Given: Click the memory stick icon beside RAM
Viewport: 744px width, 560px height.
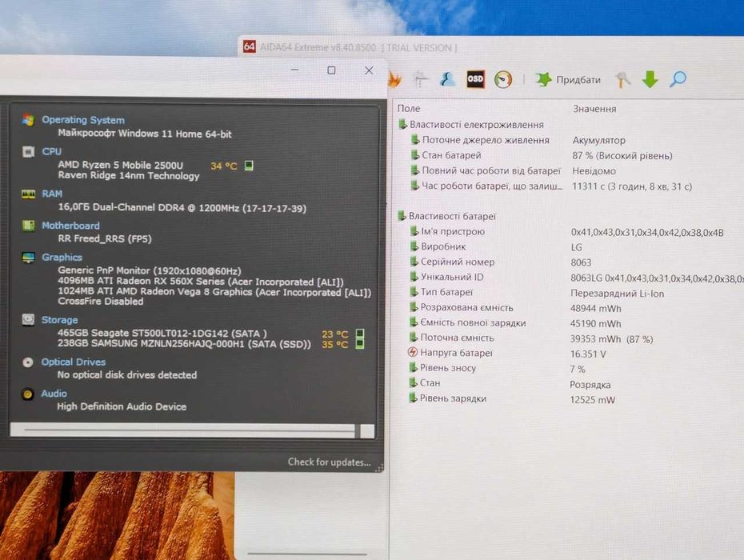Looking at the screenshot, I should [x=28, y=194].
